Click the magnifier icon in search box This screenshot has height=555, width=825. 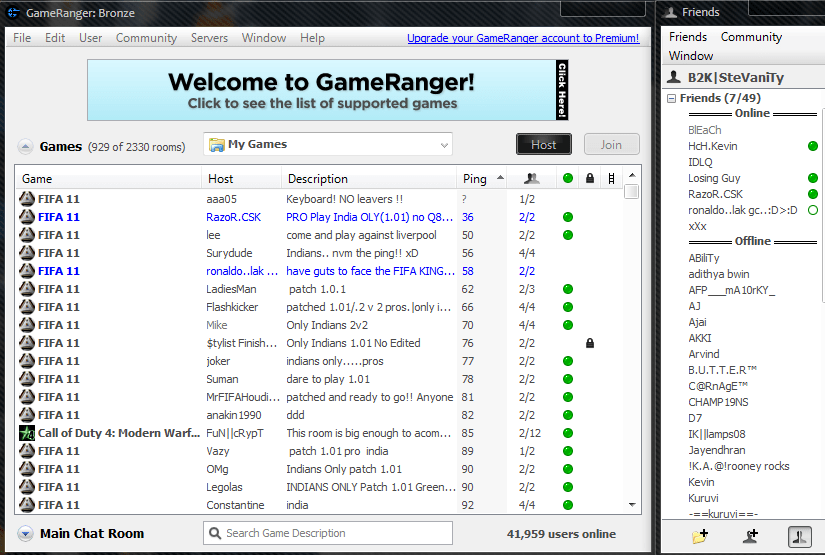215,533
